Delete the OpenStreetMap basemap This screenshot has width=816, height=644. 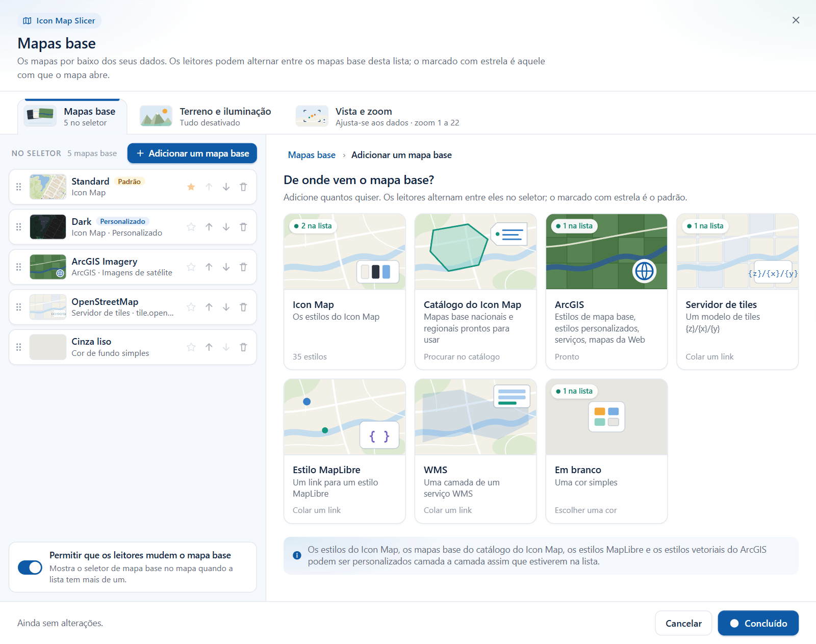tap(243, 307)
